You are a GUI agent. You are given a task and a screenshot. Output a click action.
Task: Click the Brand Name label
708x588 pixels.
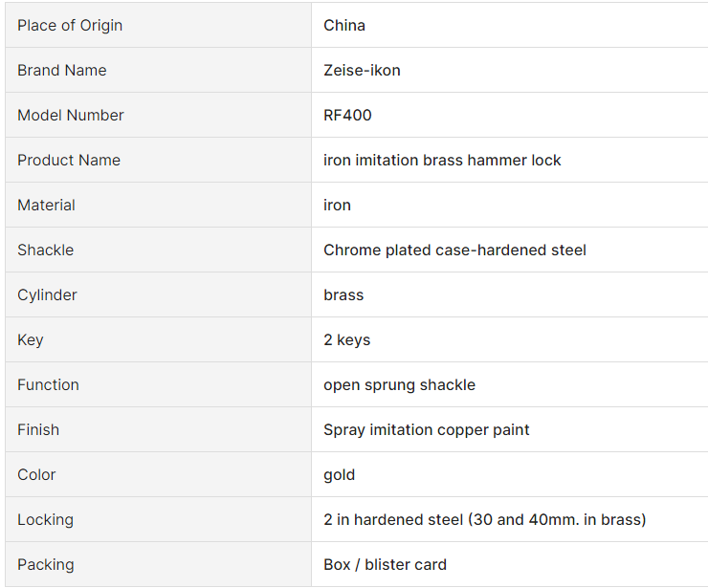coord(62,70)
